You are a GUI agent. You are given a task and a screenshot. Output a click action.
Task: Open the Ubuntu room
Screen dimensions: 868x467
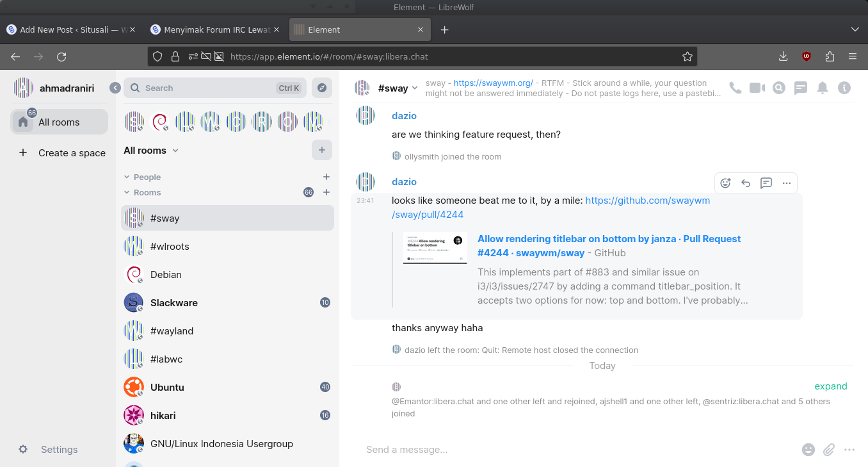[227, 387]
